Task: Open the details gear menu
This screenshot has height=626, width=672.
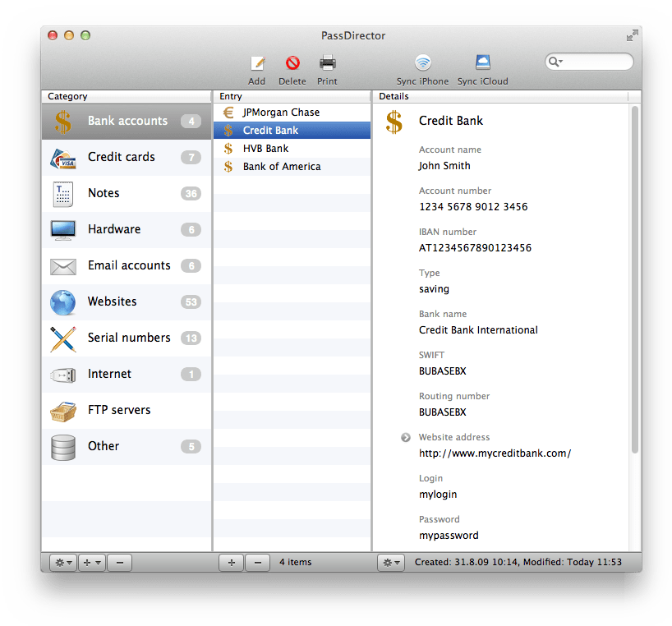Action: (x=389, y=562)
